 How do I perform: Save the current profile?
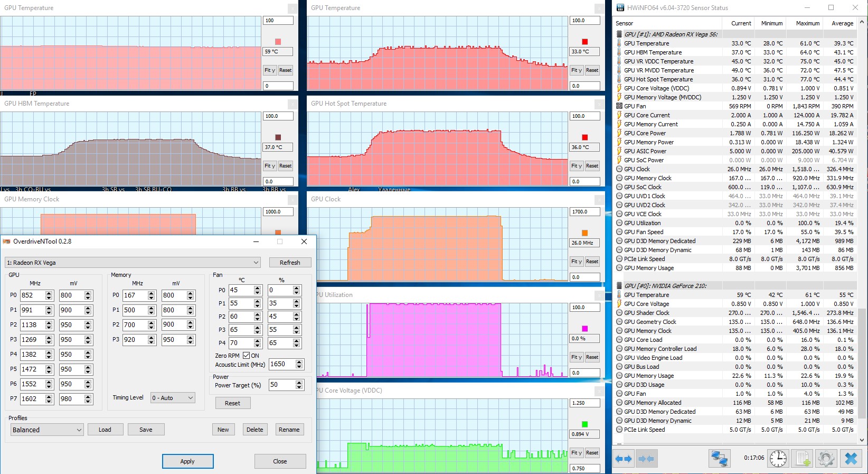tap(146, 430)
